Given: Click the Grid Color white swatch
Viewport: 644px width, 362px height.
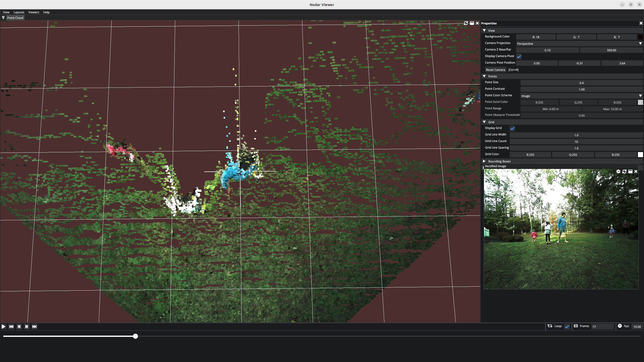Looking at the screenshot, I should click(x=640, y=155).
